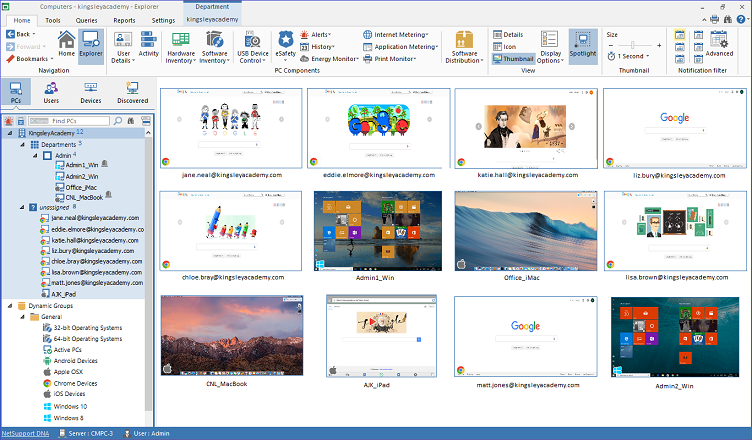Click the magnifier search icon
This screenshot has height=440, width=752.
pyautogui.click(x=118, y=121)
